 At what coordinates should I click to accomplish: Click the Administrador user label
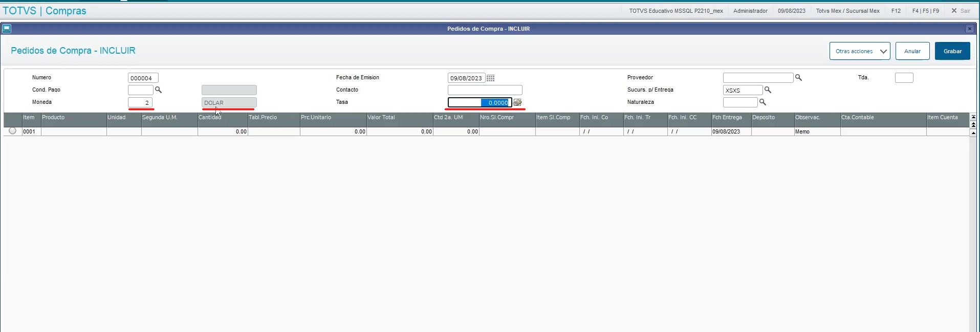tap(750, 11)
